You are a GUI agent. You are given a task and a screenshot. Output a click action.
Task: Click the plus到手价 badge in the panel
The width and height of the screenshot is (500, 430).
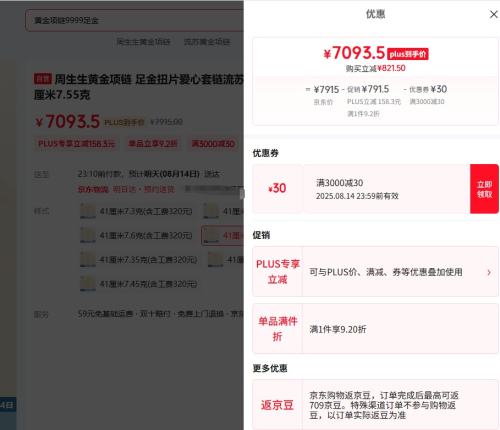408,54
